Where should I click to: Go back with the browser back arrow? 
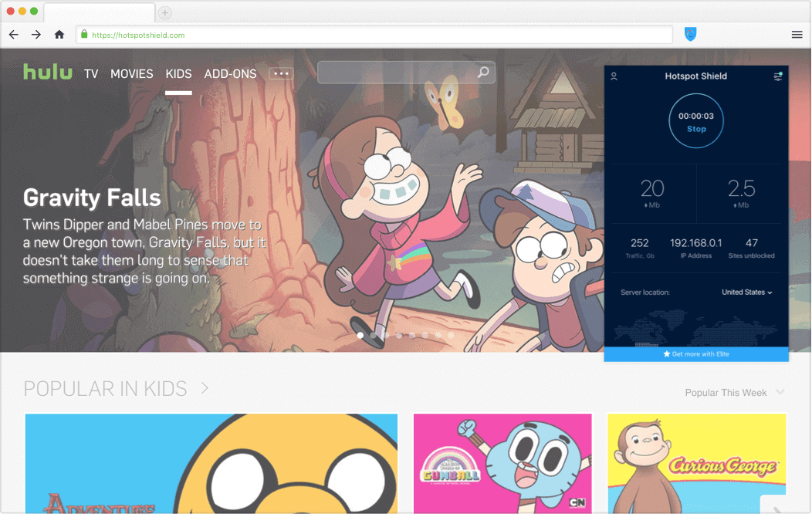[x=14, y=35]
